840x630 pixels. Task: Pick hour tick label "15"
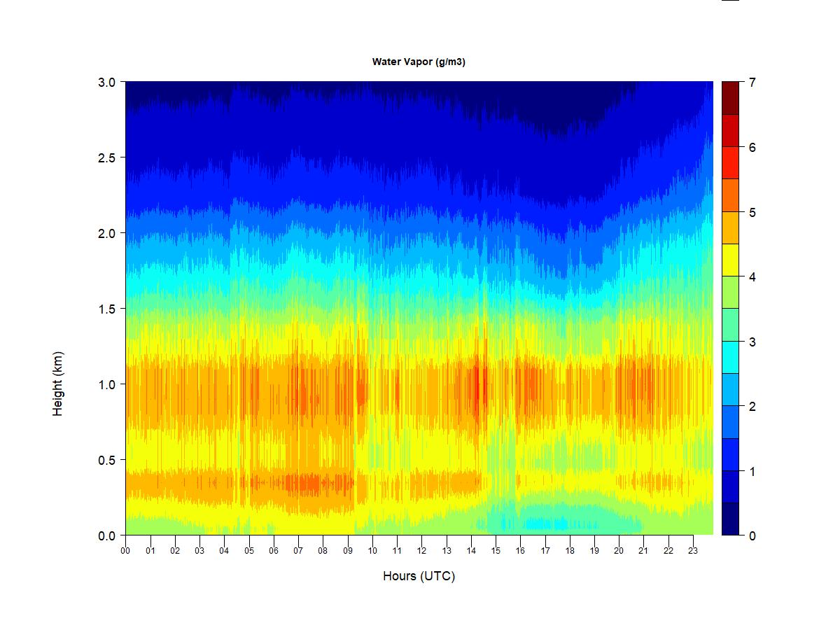click(496, 550)
